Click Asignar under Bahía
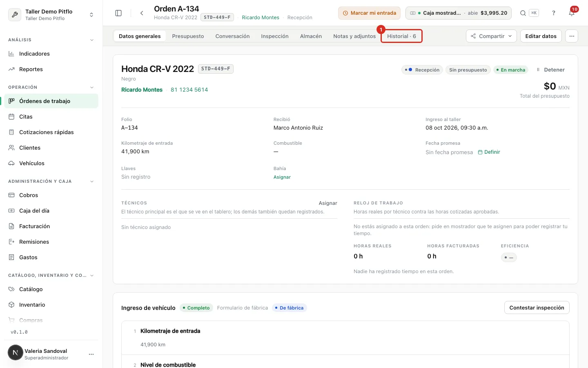The width and height of the screenshot is (588, 368). pyautogui.click(x=282, y=177)
